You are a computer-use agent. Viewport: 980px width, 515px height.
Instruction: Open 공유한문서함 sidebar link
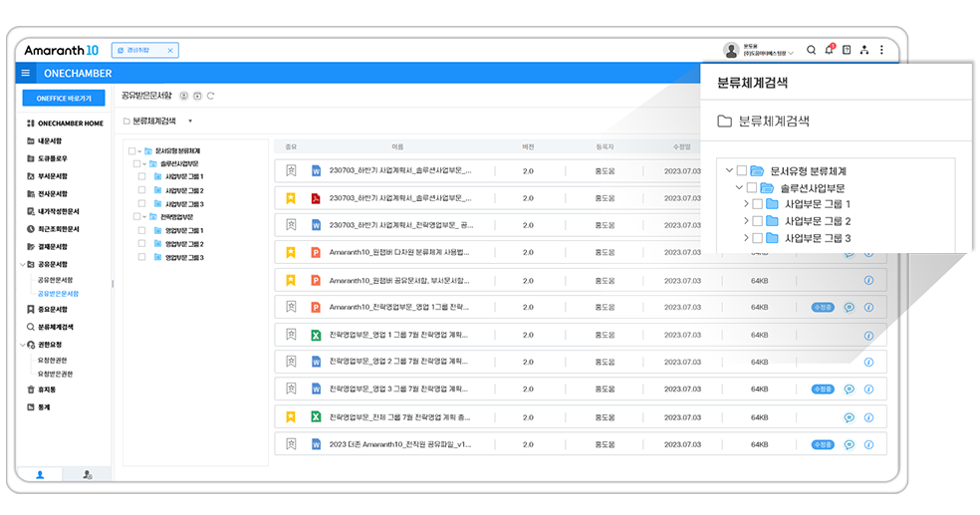coord(55,280)
